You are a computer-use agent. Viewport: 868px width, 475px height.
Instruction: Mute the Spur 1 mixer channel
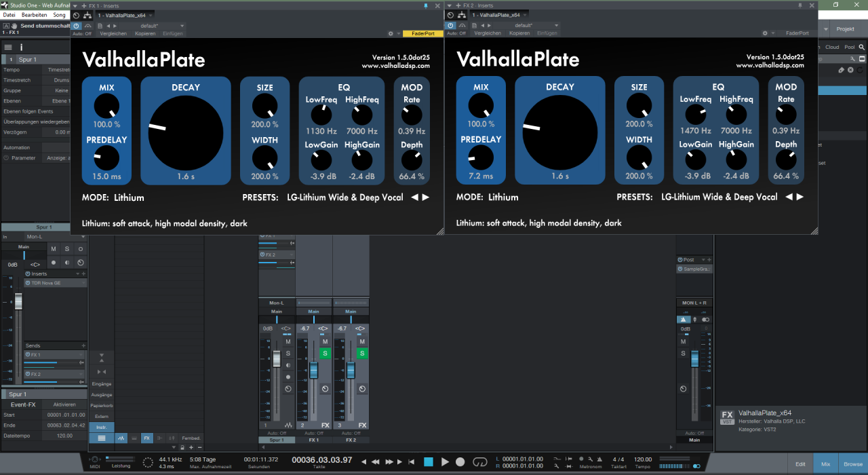288,341
